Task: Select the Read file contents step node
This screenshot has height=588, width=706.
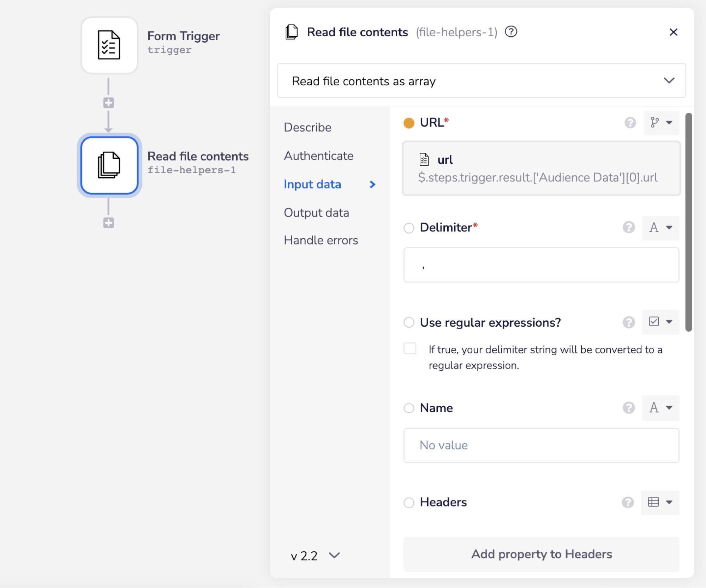Action: [x=109, y=165]
